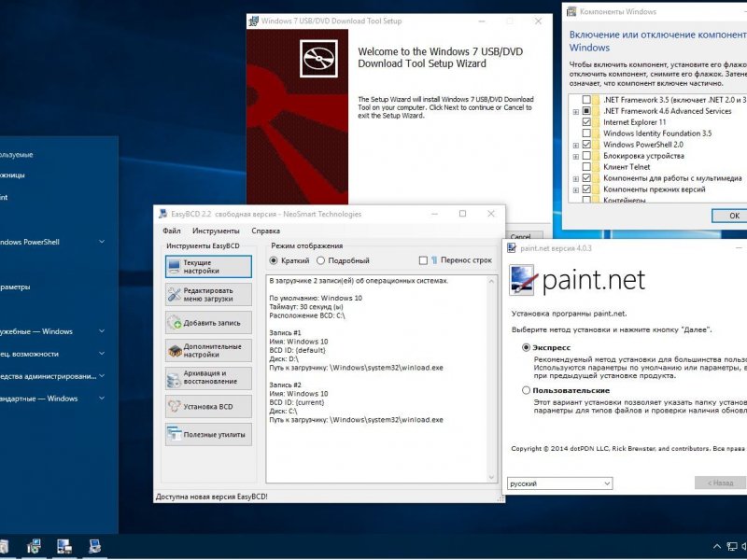This screenshot has height=560, width=747.
Task: Click the Добавить запись tool button
Action: [x=208, y=323]
